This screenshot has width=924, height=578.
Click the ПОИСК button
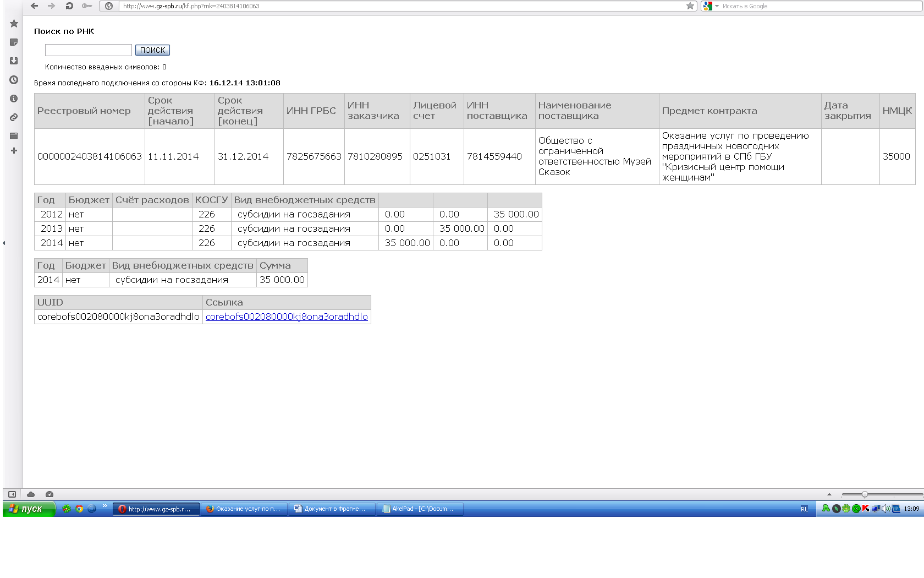pyautogui.click(x=153, y=50)
